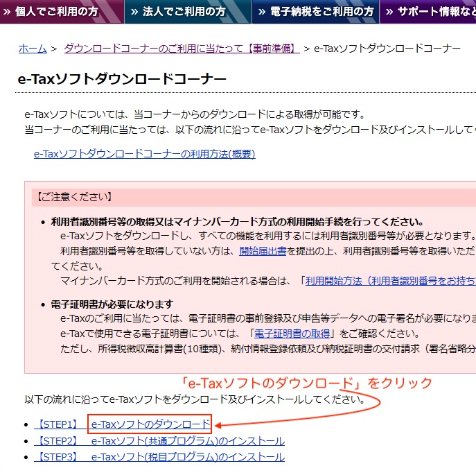
Task: Switch to the 電子納税をご利用の方 tab
Action: point(315,12)
